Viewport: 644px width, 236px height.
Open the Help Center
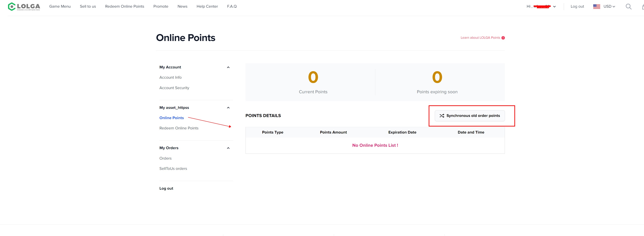207,6
